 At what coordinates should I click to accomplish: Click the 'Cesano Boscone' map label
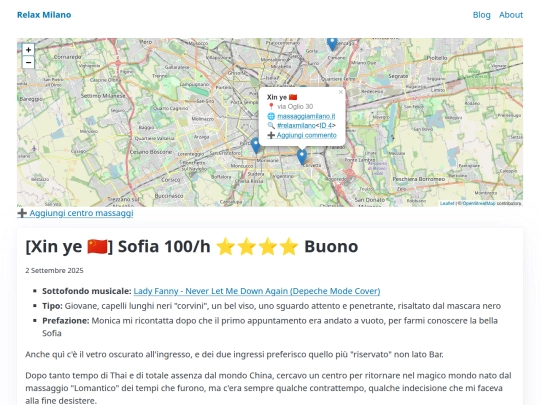click(x=151, y=152)
